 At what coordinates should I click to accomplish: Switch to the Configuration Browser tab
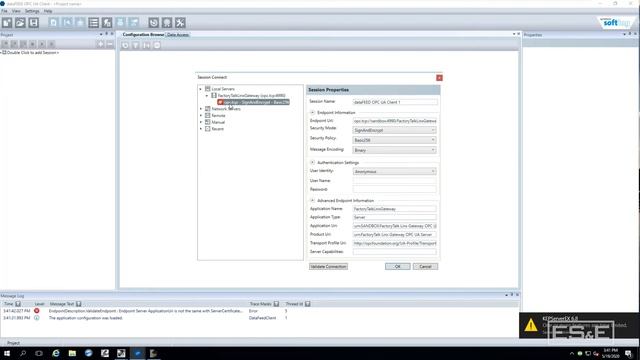(143, 35)
